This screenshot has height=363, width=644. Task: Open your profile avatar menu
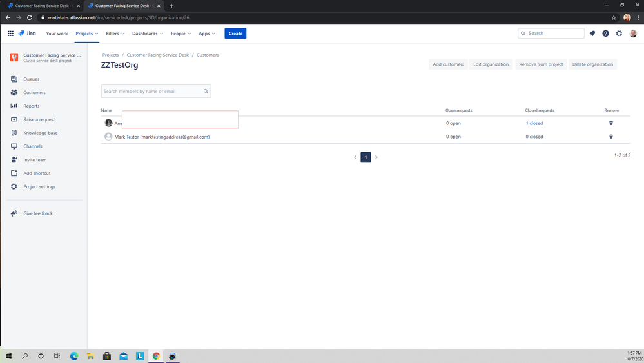633,34
